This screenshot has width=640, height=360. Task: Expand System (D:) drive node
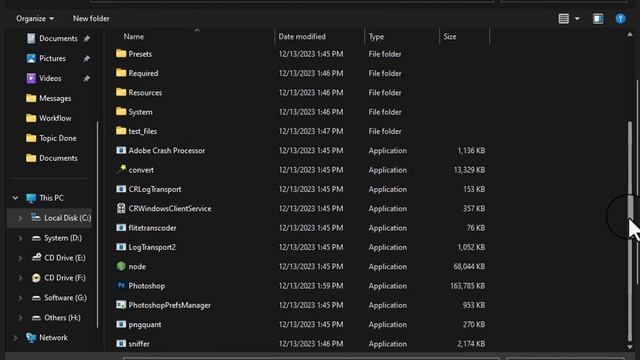pyautogui.click(x=20, y=238)
